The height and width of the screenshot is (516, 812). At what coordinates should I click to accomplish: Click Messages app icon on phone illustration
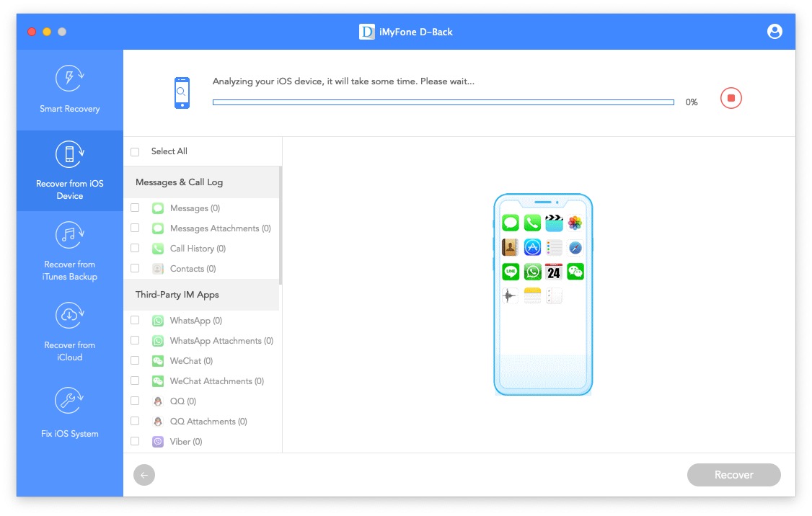(x=511, y=223)
